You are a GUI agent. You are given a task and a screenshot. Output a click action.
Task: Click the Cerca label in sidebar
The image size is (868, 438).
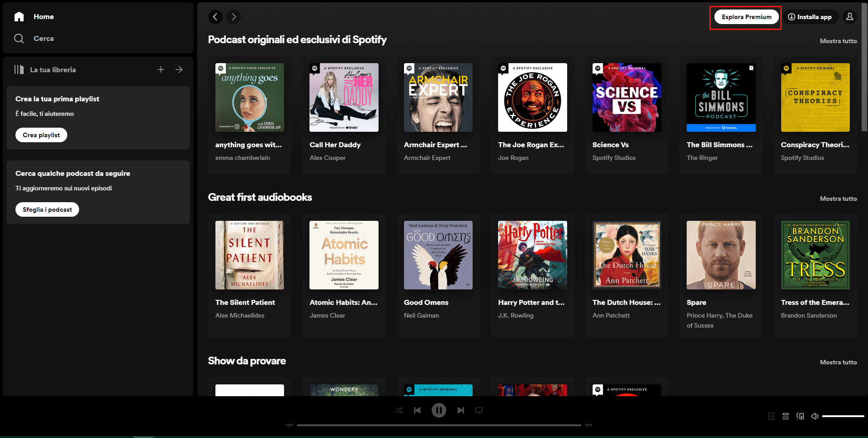tap(44, 39)
